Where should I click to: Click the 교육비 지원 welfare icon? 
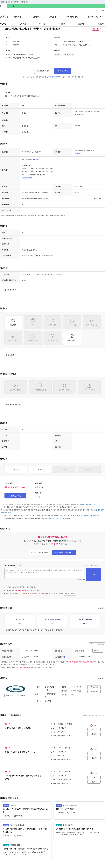pos(72,322)
